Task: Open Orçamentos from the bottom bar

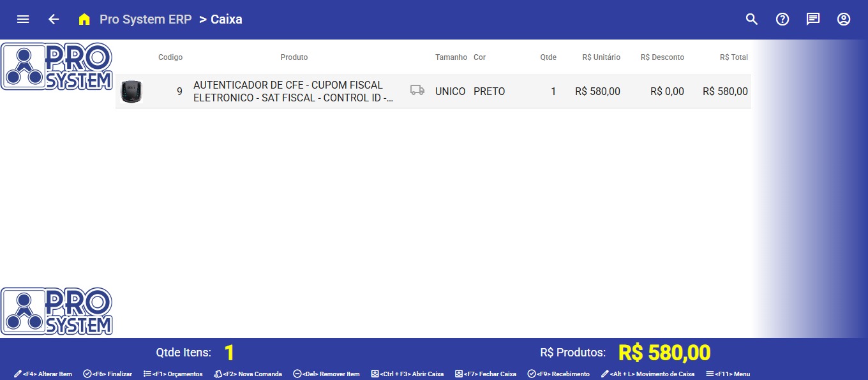Action: click(172, 374)
